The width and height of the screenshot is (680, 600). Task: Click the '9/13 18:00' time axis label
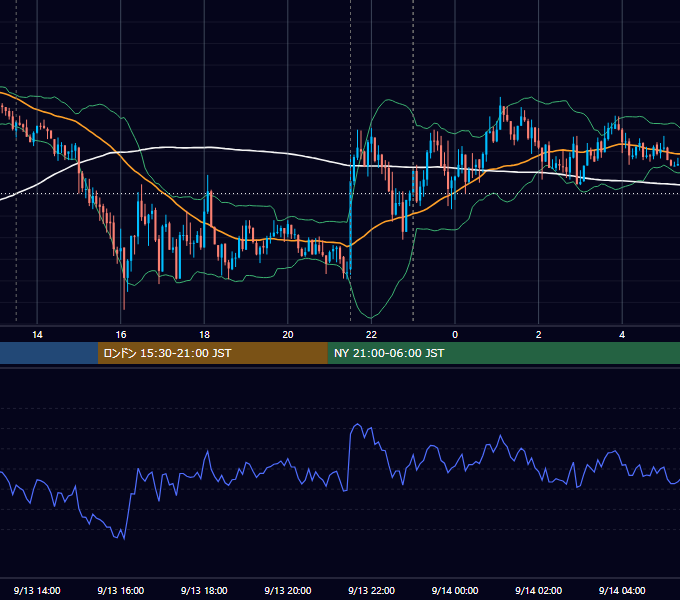(204, 590)
